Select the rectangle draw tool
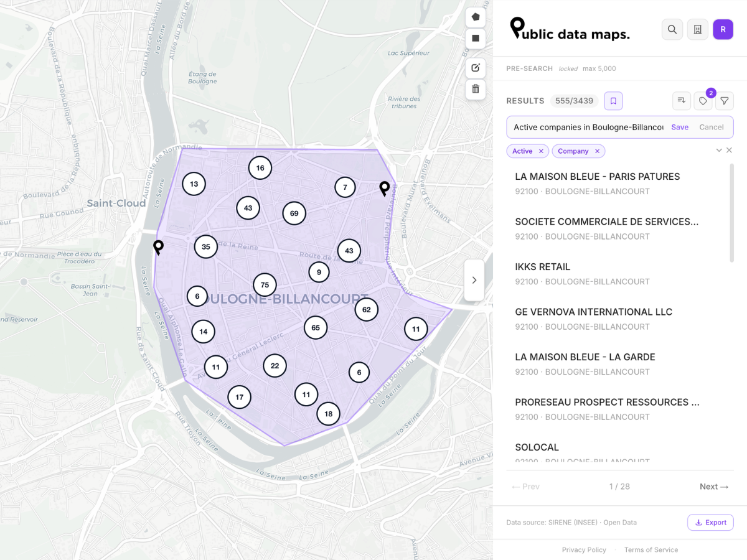The height and width of the screenshot is (560, 747). [476, 39]
